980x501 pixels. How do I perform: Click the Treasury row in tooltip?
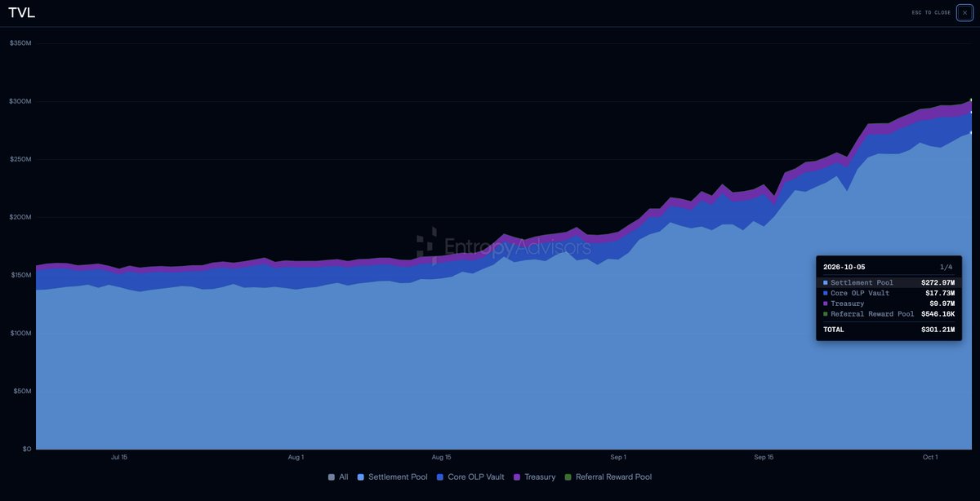click(889, 304)
